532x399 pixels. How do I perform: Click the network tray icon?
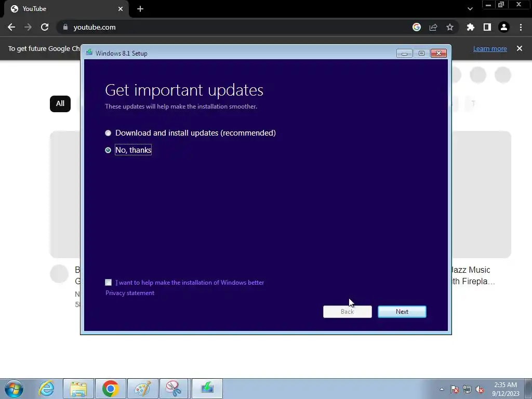(x=467, y=389)
